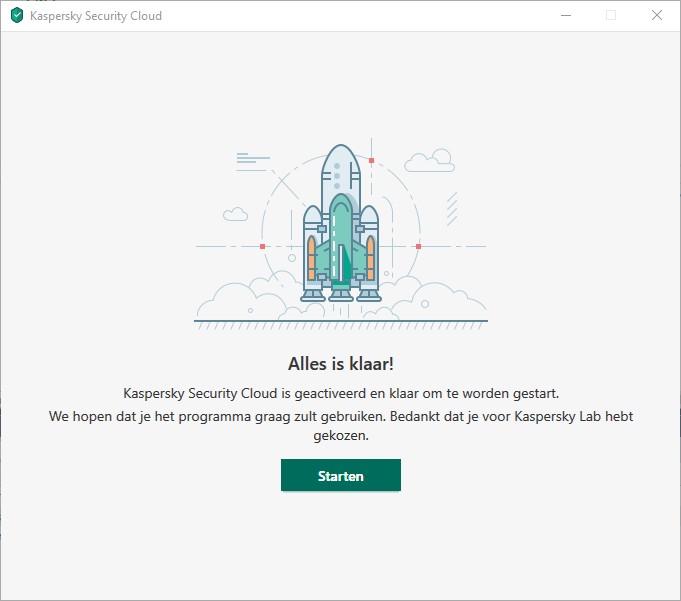Click the greyed-out maximize window button
This screenshot has height=601, width=681.
point(611,16)
